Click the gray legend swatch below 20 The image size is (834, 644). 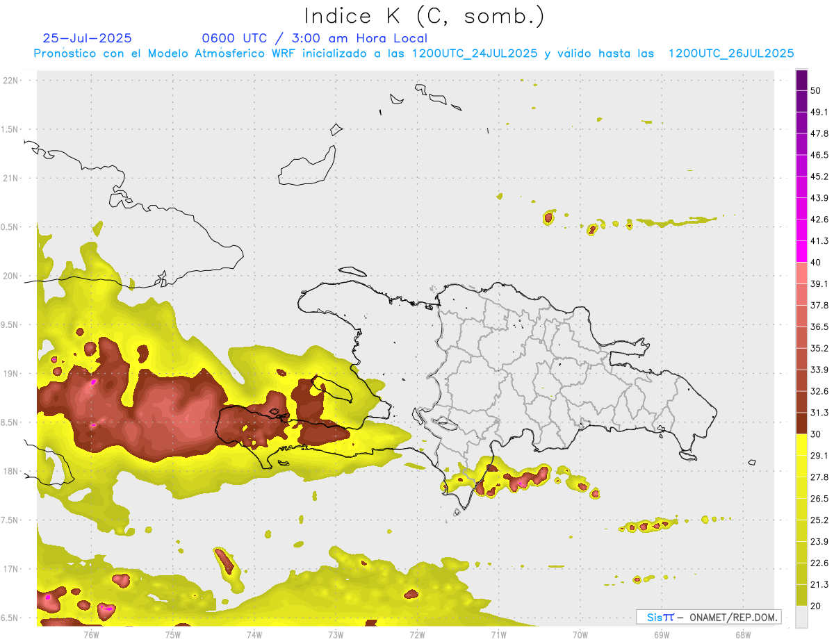tap(802, 617)
